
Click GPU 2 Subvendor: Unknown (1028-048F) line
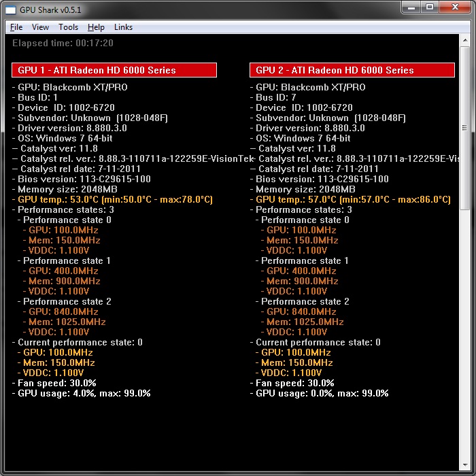click(x=328, y=118)
